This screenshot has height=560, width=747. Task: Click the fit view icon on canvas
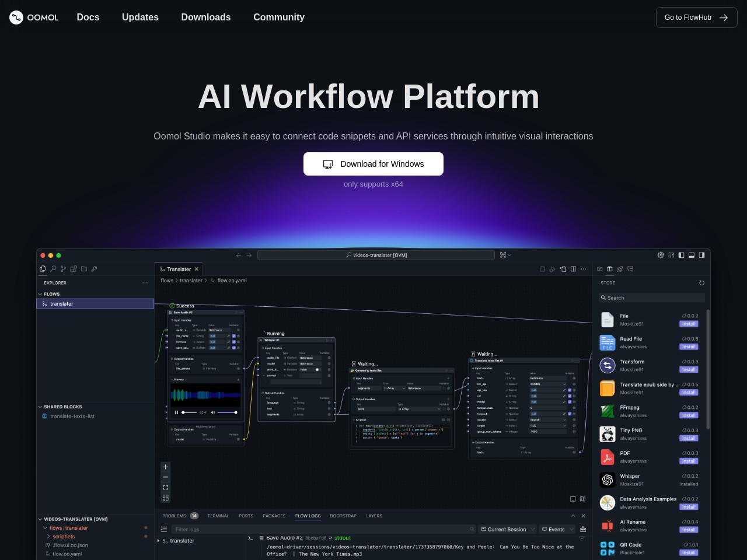tap(166, 488)
